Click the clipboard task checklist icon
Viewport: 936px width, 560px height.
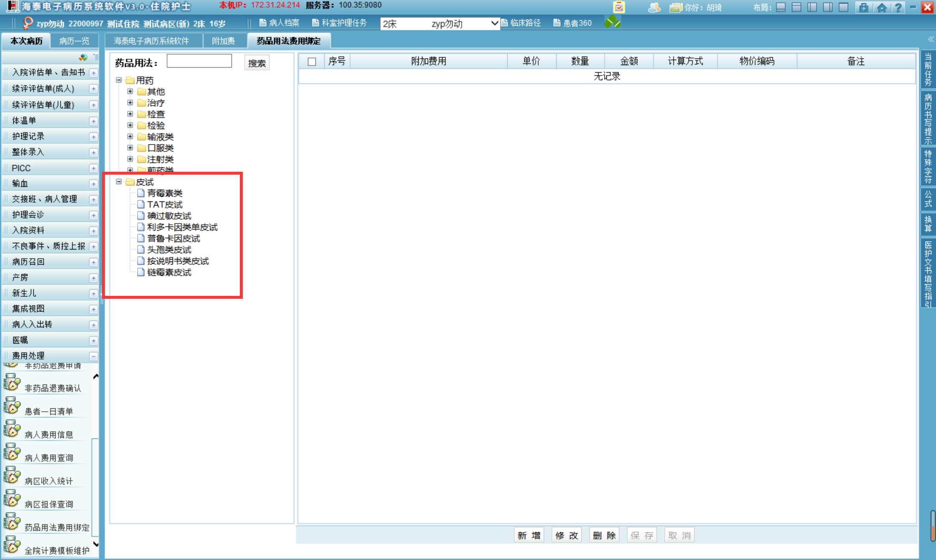click(619, 7)
